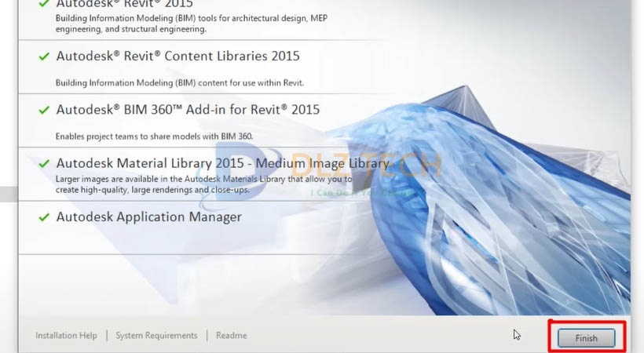The width and height of the screenshot is (644, 353).
Task: Select 'Autodesk Material Library 2015 - Medium Image Library' title
Action: point(222,163)
